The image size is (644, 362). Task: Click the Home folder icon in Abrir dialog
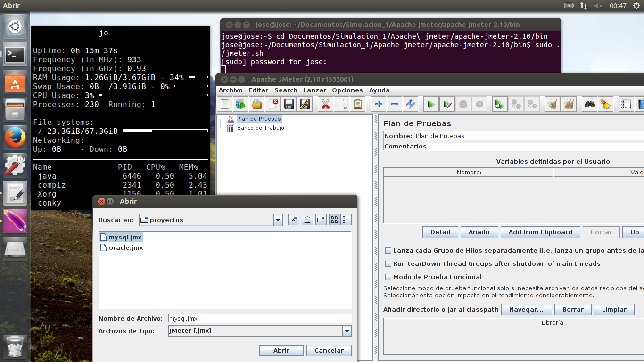point(307,220)
